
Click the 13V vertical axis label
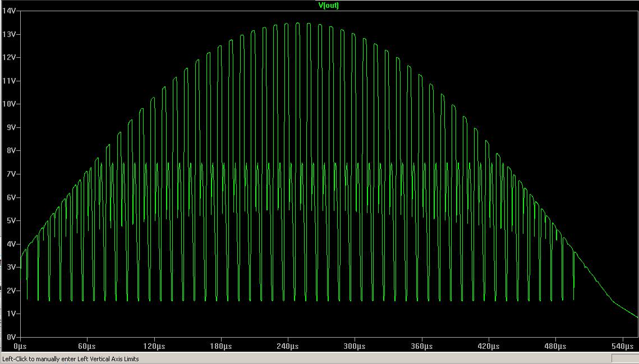pyautogui.click(x=8, y=34)
